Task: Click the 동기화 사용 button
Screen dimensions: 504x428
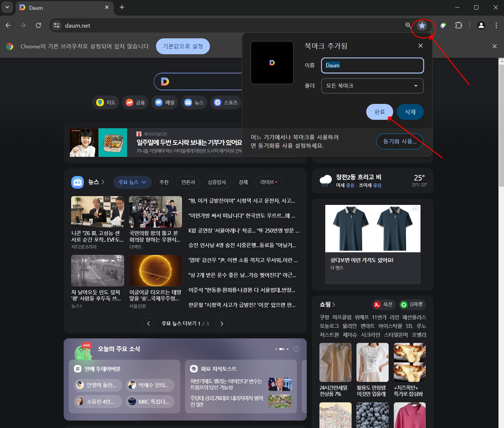Action: pos(400,142)
